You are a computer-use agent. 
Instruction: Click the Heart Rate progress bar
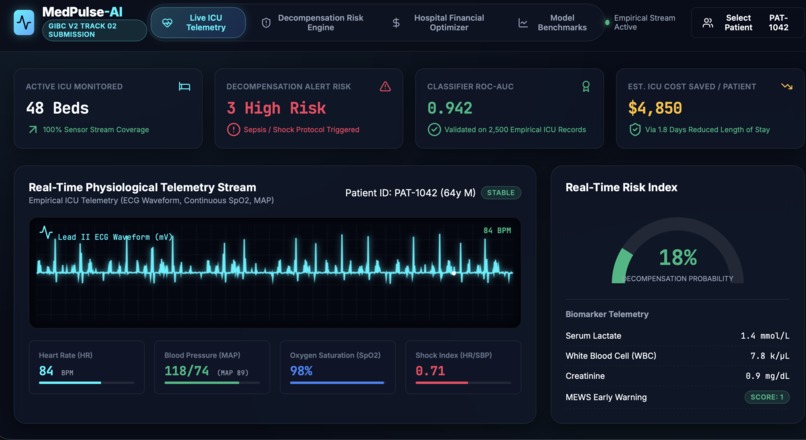point(86,383)
